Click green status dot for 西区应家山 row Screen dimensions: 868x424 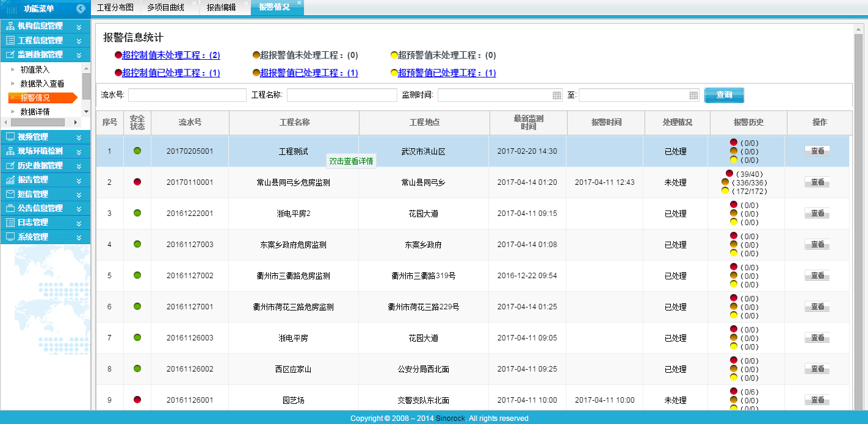[x=137, y=368]
